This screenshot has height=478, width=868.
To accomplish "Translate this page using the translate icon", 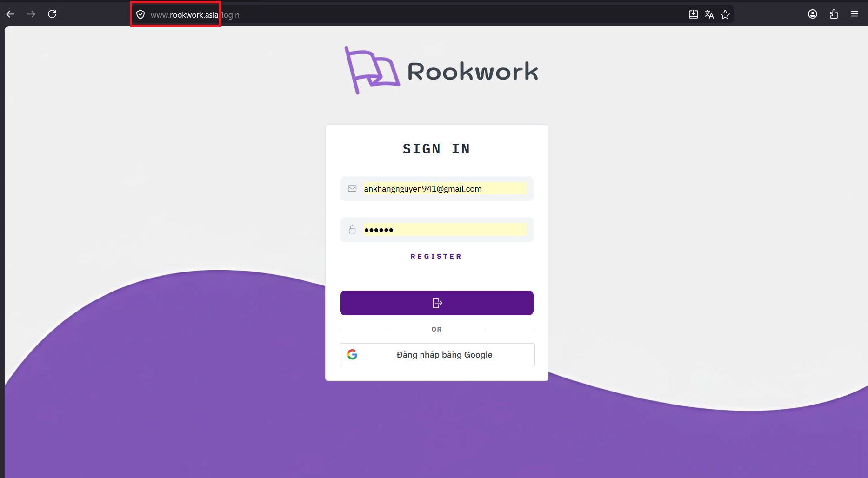I will [x=709, y=14].
